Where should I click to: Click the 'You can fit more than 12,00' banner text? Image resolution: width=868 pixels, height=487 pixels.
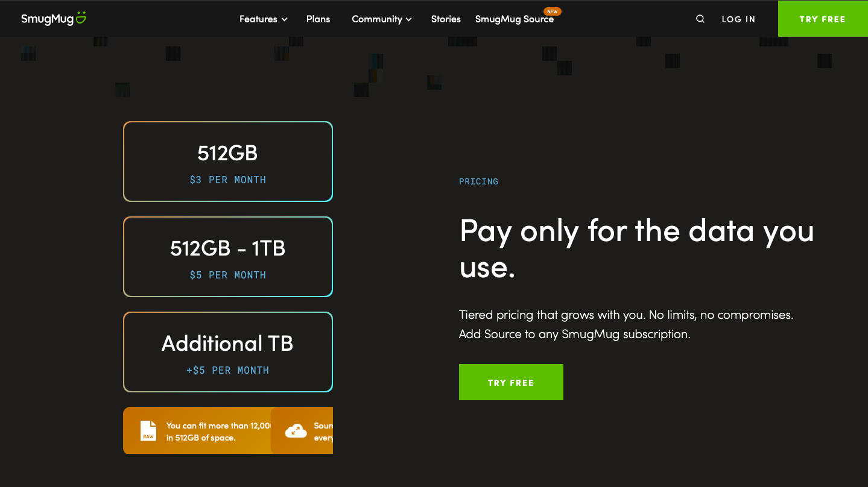[x=219, y=432]
